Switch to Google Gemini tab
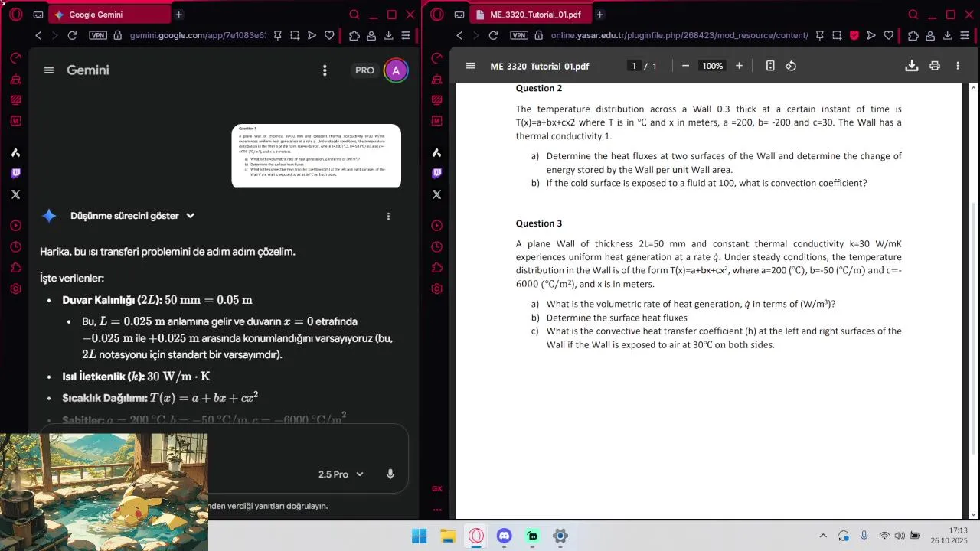Image resolution: width=980 pixels, height=551 pixels. coord(109,15)
